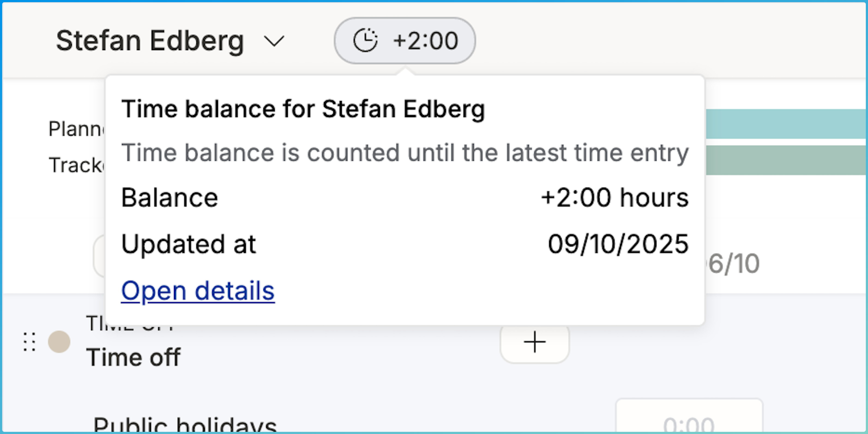Click the gray-green Tracked progress bar
The width and height of the screenshot is (868, 434).
[x=785, y=160]
